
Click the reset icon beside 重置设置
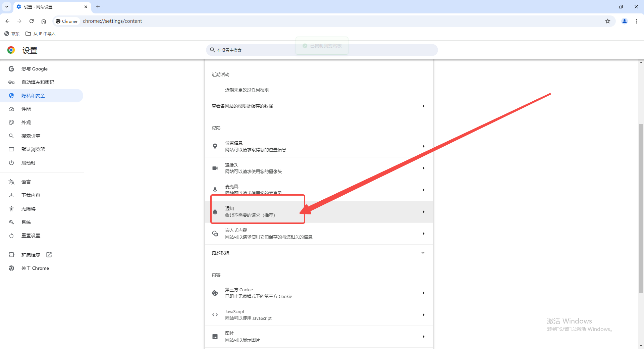(x=11, y=236)
